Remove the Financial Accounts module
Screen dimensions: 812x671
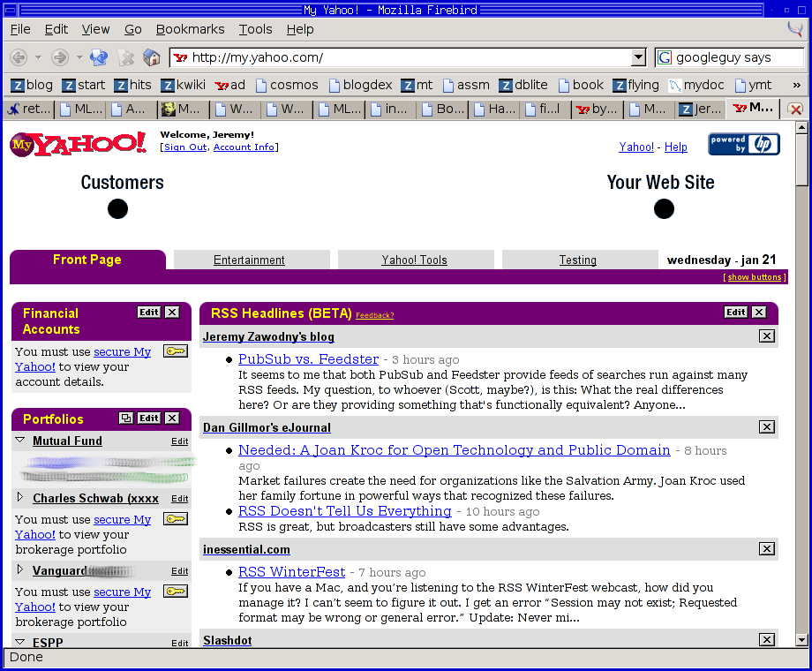pos(172,312)
